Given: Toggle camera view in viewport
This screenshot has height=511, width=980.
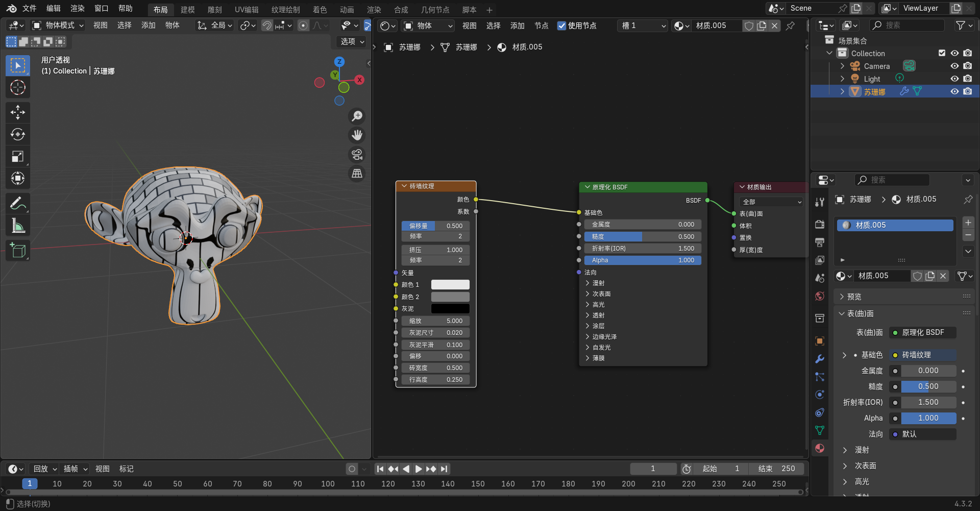Looking at the screenshot, I should (357, 154).
